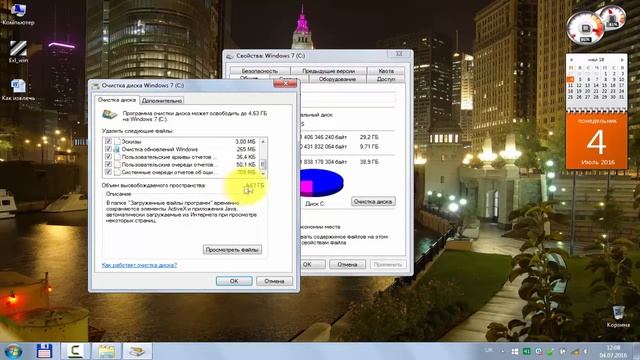Confirm Disk Cleanup with OK
This screenshot has width=640, height=360.
pos(234,281)
